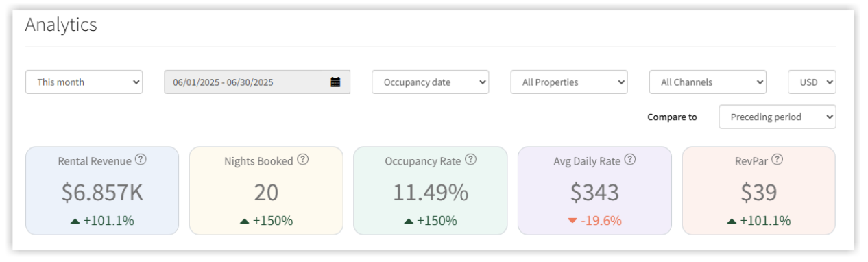Click the 06/01/2025 - 06/30/2025 date range field
The width and height of the screenshot is (868, 262).
257,82
